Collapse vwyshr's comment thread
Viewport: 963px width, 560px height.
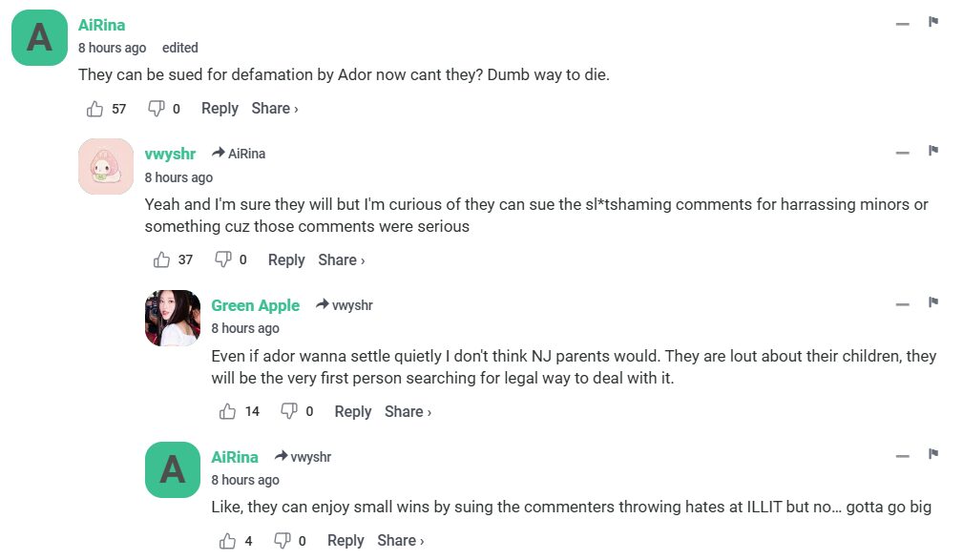[x=902, y=152]
